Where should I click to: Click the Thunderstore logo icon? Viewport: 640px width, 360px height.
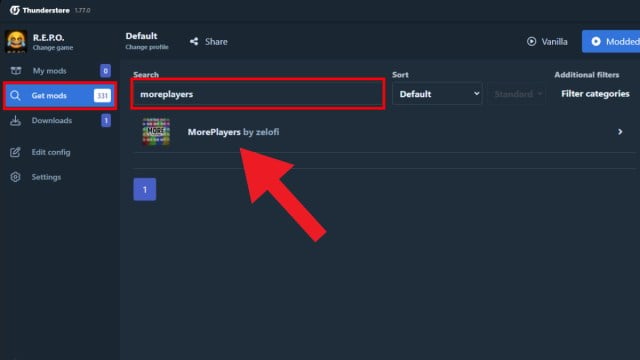pos(15,10)
